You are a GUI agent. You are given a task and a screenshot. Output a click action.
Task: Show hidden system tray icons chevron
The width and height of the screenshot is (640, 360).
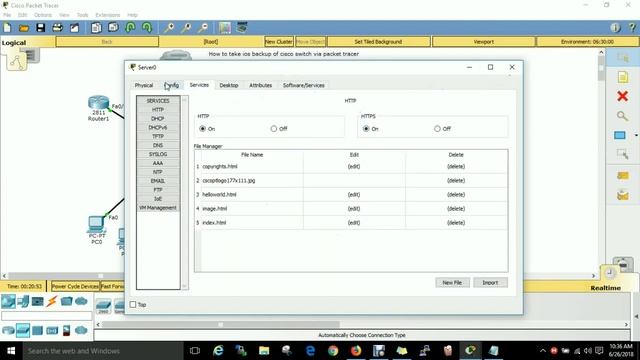click(542, 351)
